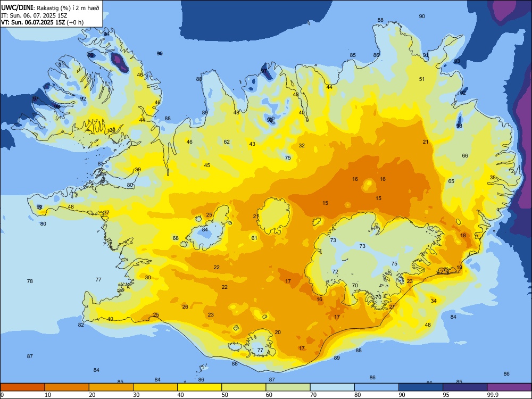This screenshot has height=399, width=532.
Task: Click the 'IT: Sun. 06. 07. 2025 15Z' line
Action: click(34, 15)
